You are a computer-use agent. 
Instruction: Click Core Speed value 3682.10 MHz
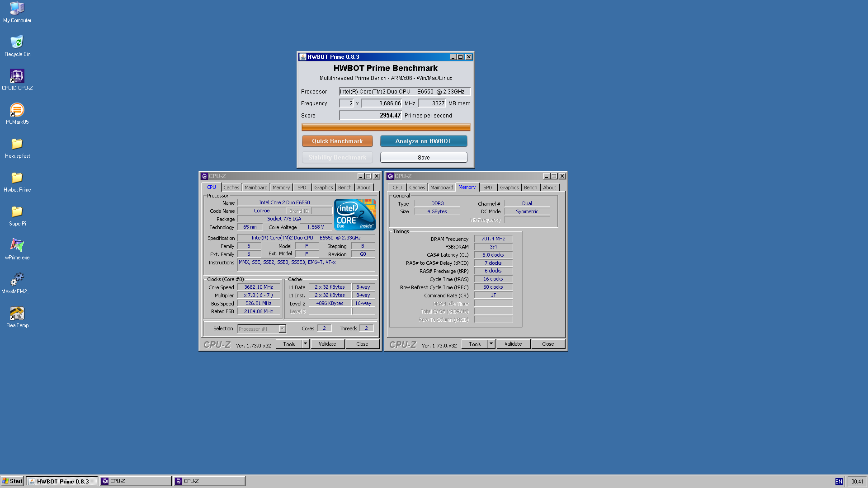click(259, 287)
